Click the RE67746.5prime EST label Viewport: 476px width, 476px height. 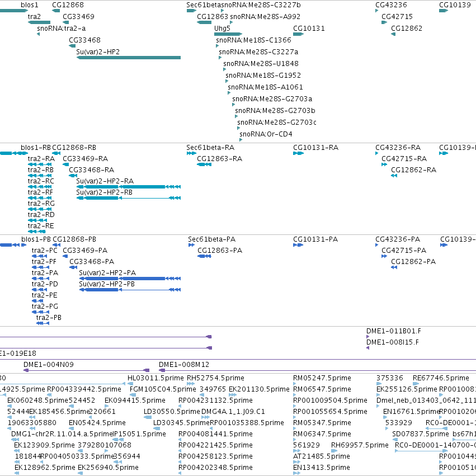[x=441, y=378]
